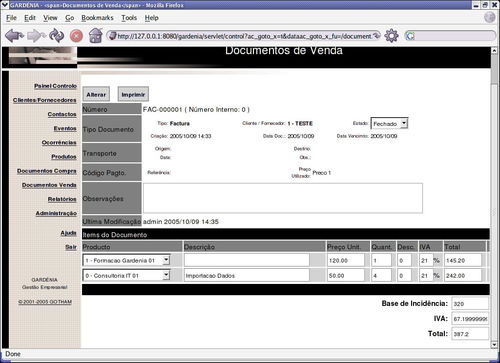Open the Produtos sidebar link
Screen dimensions: 500x363
pos(64,157)
